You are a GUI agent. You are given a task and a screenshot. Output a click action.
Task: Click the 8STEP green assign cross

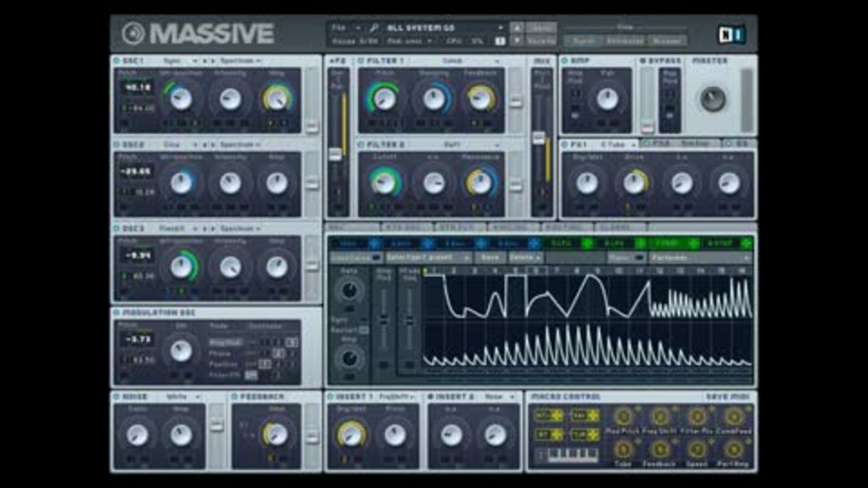[x=746, y=243]
